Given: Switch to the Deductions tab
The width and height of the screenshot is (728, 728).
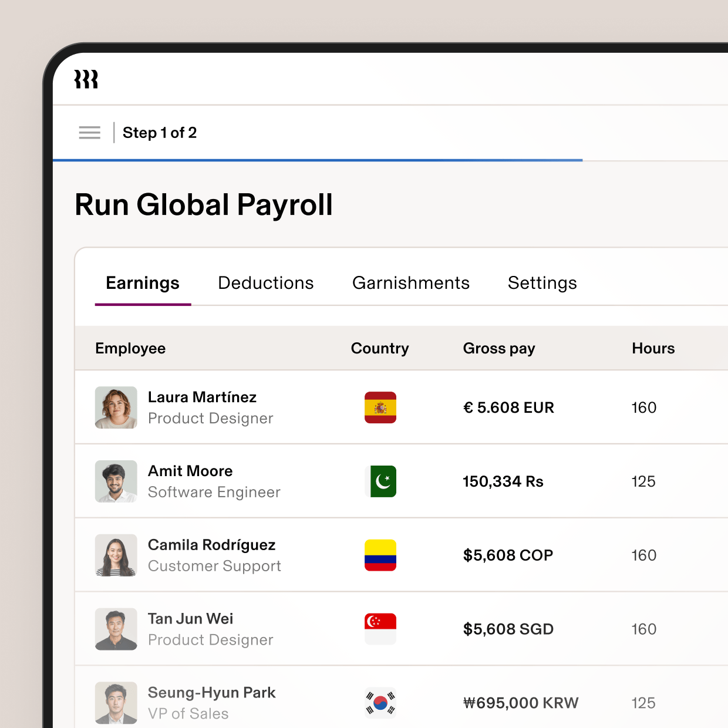Looking at the screenshot, I should point(265,283).
